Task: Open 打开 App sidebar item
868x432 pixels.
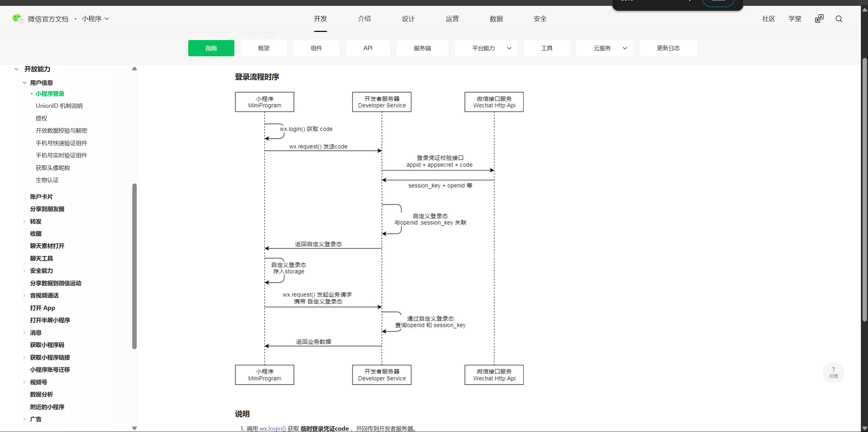Action: point(42,308)
